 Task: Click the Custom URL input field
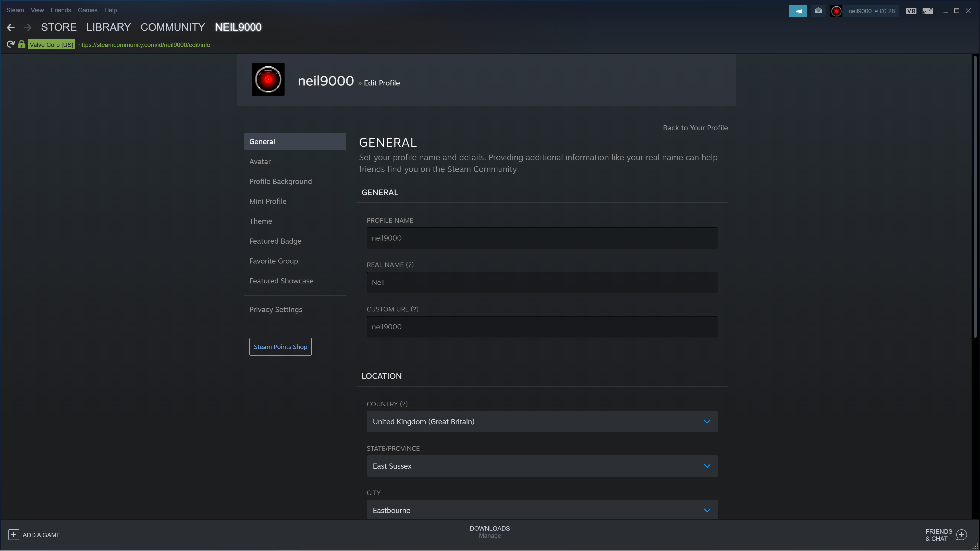[542, 327]
